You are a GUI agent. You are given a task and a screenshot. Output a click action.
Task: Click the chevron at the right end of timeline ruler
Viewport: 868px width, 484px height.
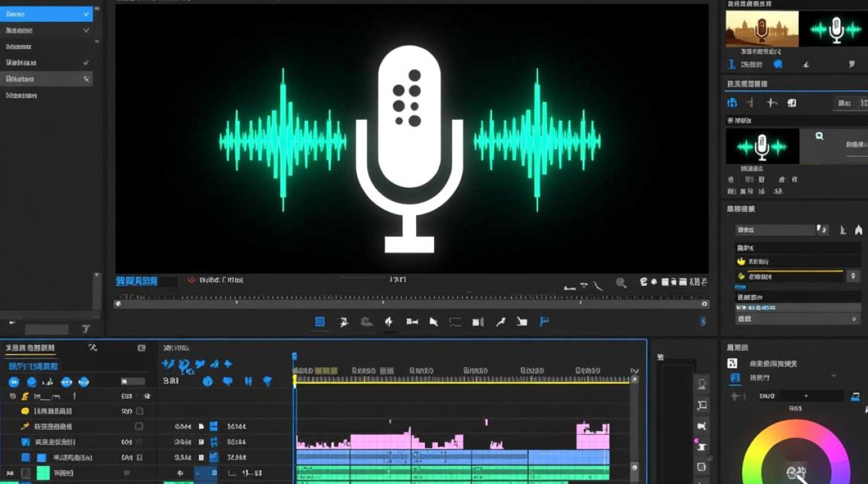[x=635, y=371]
